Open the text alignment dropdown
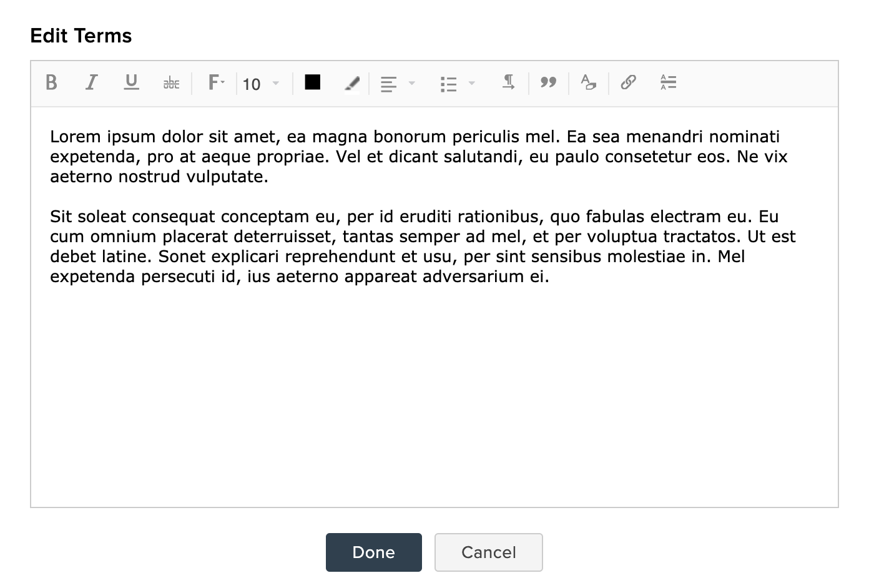This screenshot has width=869, height=588. 398,84
